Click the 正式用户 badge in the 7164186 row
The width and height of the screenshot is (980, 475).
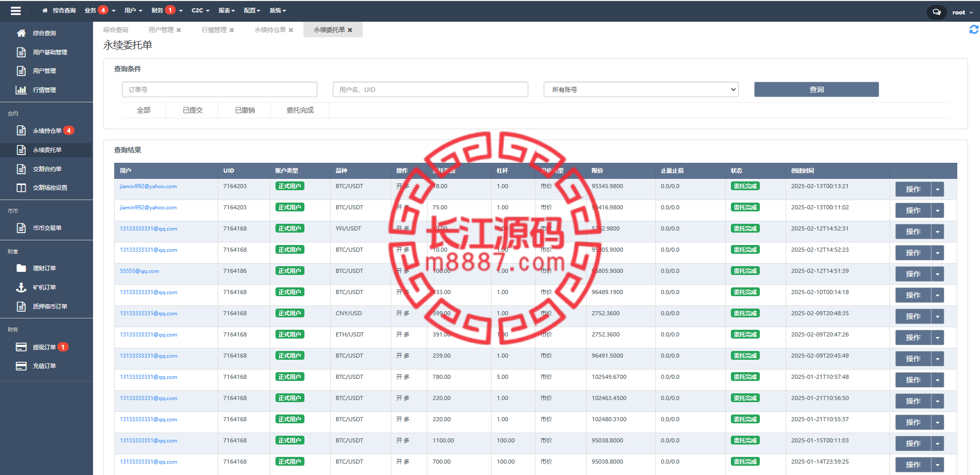tap(289, 271)
